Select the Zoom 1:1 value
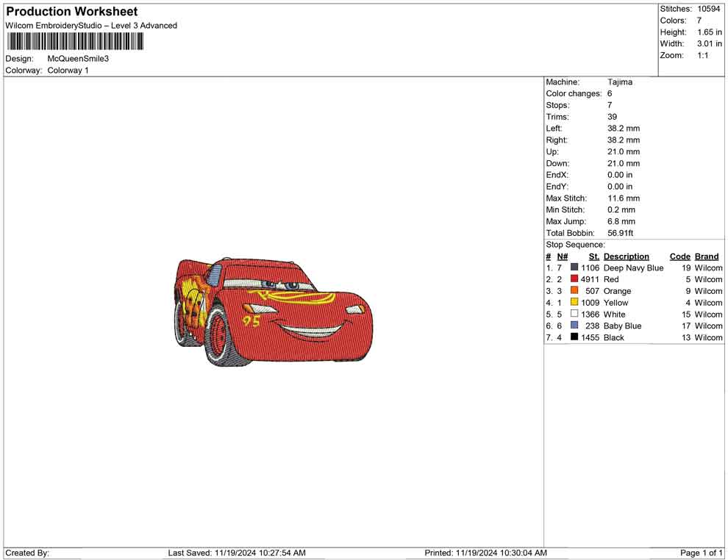Image resolution: width=728 pixels, height=560 pixels. pyautogui.click(x=702, y=56)
